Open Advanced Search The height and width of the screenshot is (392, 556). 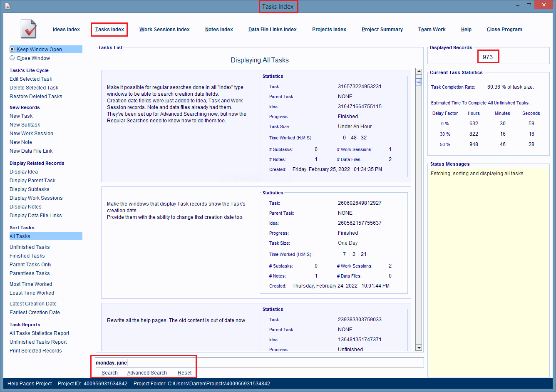[147, 373]
